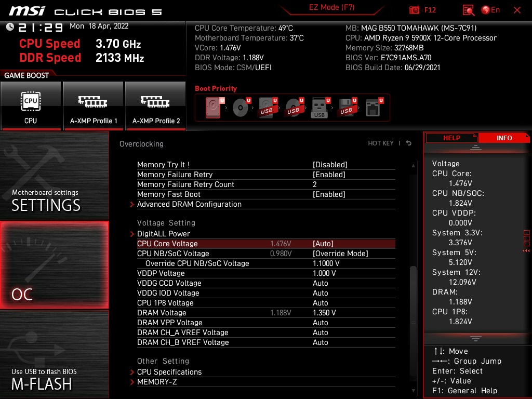Open the INFO tab in right panel
Viewport: 532px width, 399px height.
pos(504,138)
